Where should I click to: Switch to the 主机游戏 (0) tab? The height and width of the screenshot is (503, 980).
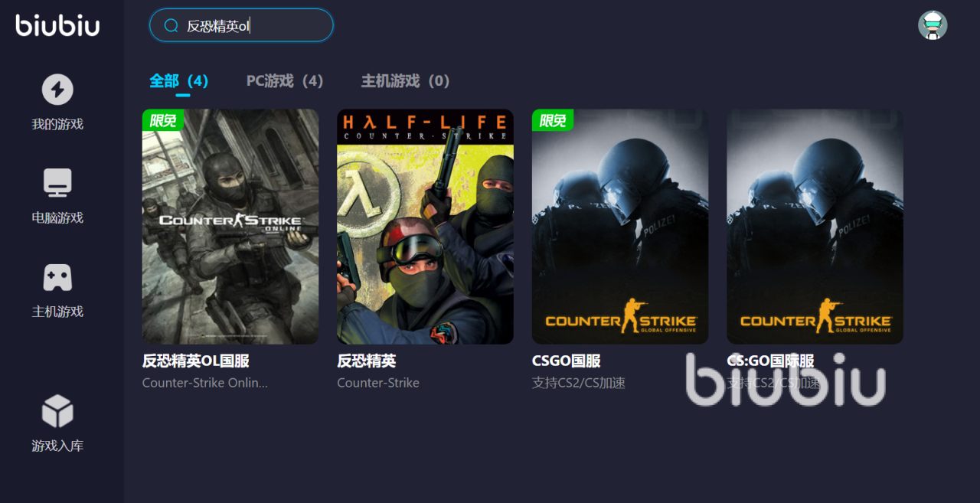406,80
